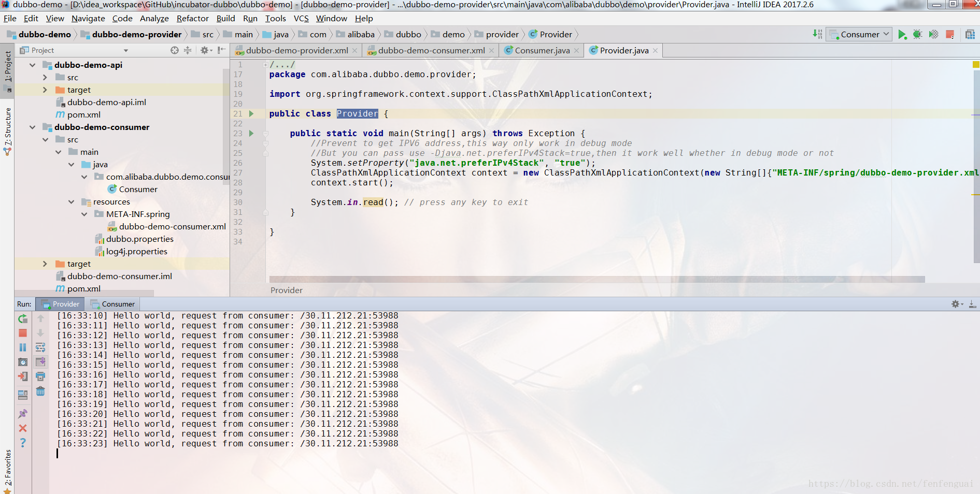Print console output with printer icon
980x494 pixels.
[40, 376]
